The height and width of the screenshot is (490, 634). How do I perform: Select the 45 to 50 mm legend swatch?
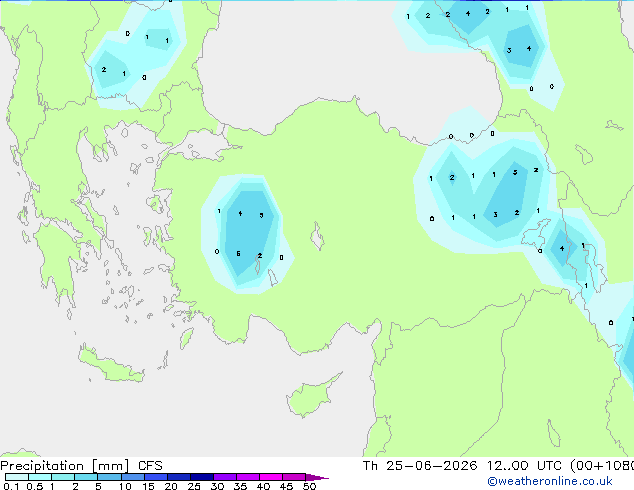click(x=294, y=477)
